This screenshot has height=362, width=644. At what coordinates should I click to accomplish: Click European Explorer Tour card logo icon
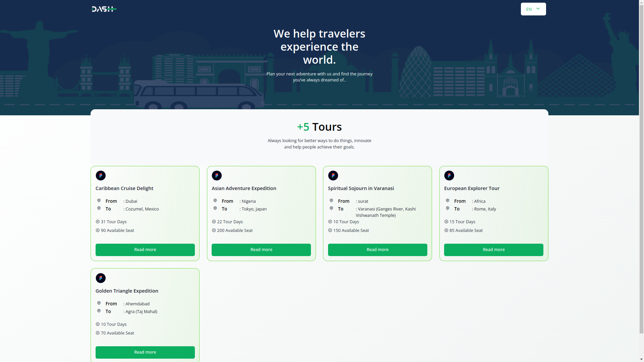click(449, 176)
